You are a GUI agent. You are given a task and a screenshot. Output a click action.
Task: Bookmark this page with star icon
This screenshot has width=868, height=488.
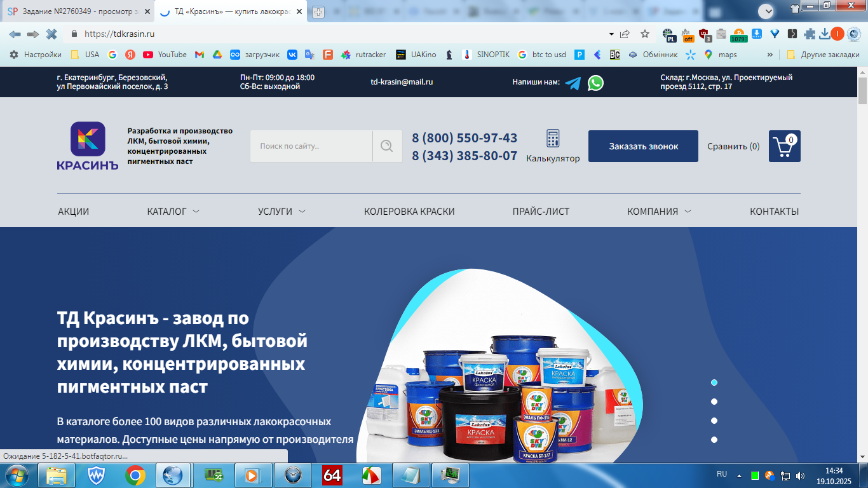pos(645,34)
